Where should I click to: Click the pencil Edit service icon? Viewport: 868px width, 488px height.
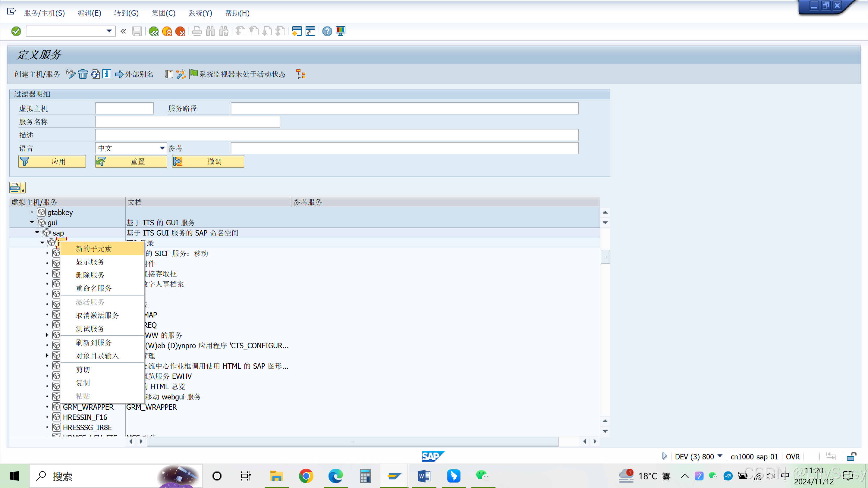pos(71,74)
